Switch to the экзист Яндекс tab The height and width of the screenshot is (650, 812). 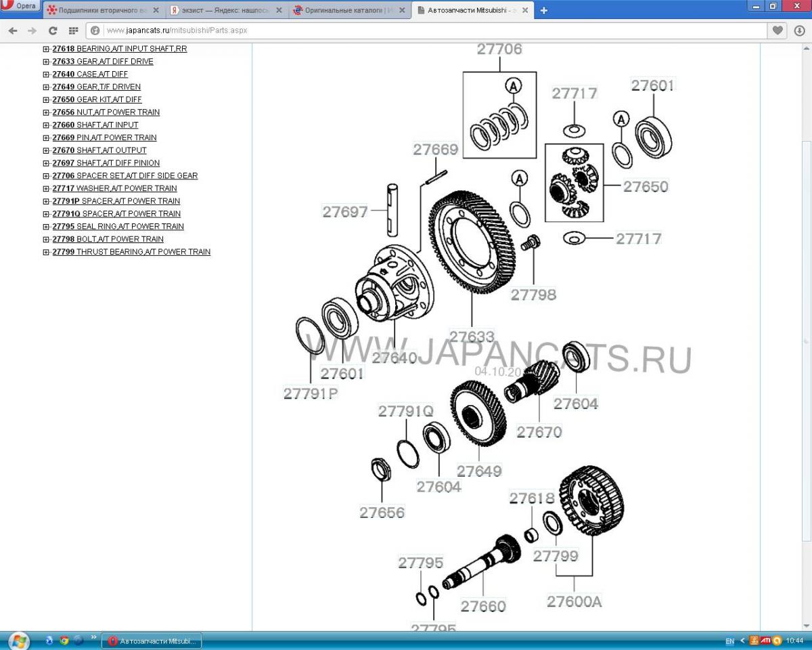click(227, 10)
